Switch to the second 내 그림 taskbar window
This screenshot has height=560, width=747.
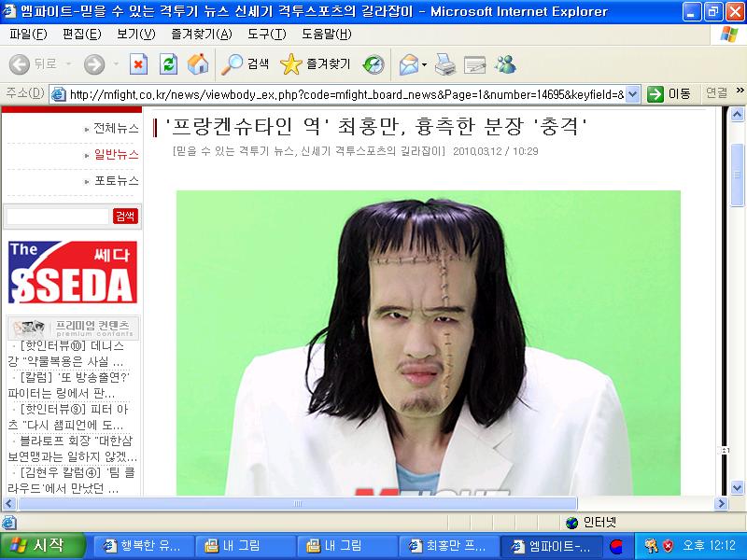[347, 546]
